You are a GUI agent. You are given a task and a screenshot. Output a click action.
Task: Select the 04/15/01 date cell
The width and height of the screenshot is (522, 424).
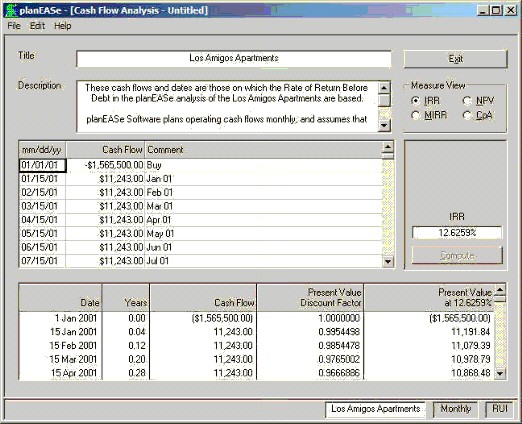43,220
